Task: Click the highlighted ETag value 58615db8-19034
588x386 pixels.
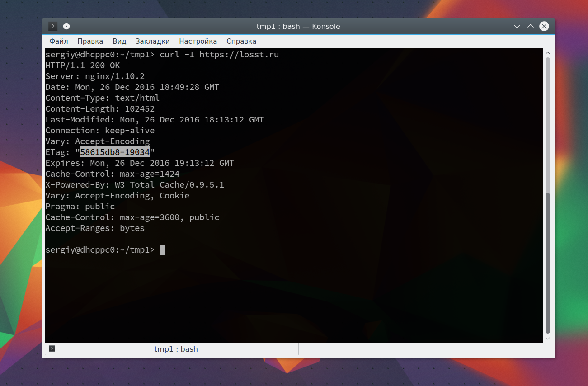Action: [x=115, y=152]
